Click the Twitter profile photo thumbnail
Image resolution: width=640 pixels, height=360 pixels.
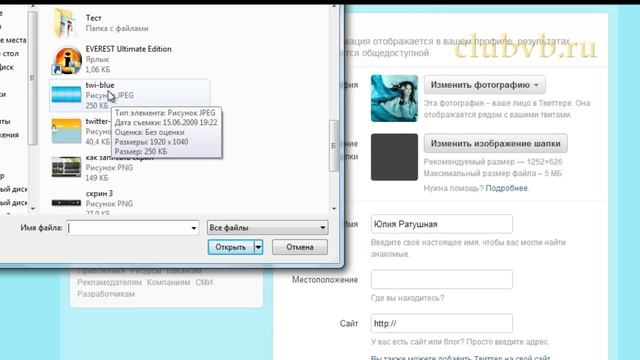tap(394, 98)
